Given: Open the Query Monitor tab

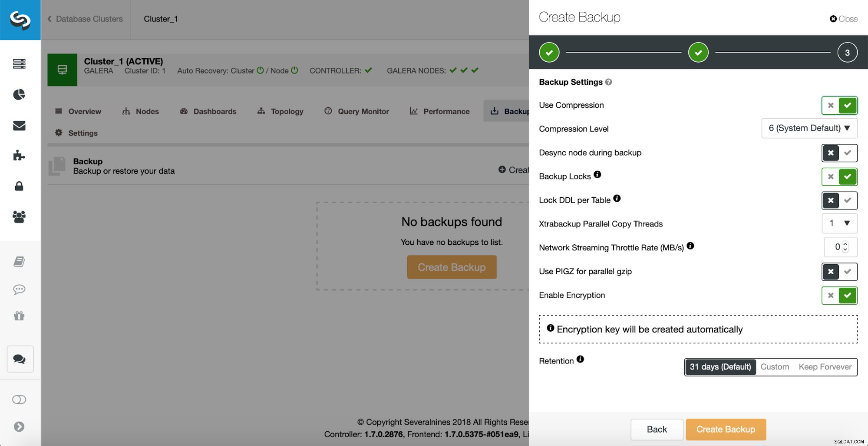Looking at the screenshot, I should click(356, 111).
